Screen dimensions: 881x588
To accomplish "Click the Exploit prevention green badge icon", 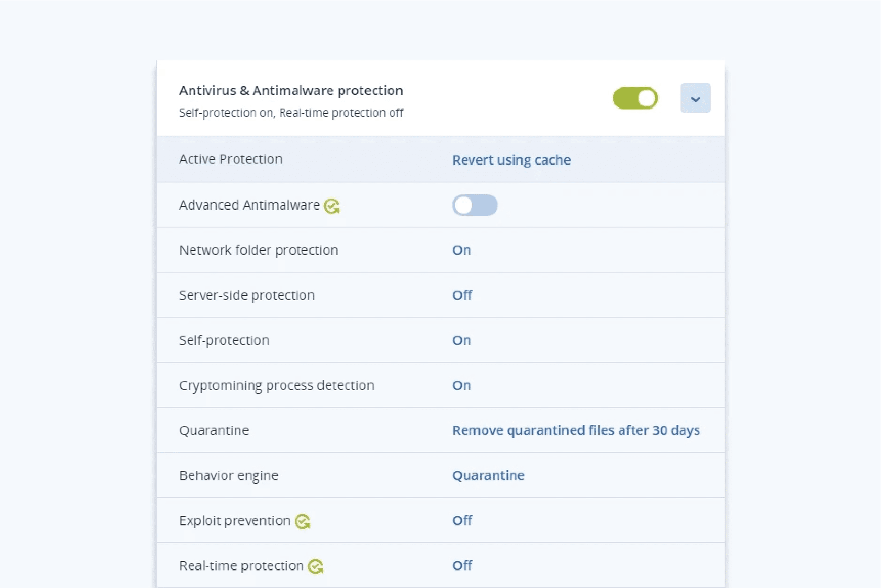I will tap(302, 521).
